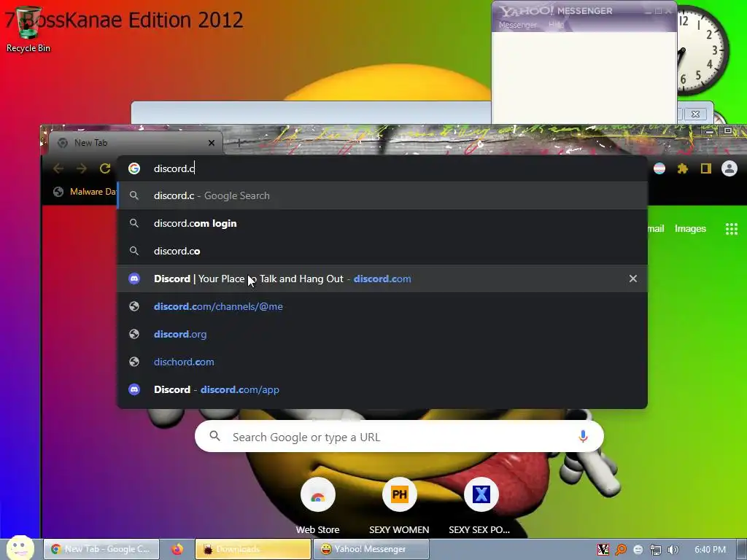Click the Chrome reload button
The height and width of the screenshot is (560, 747).
[x=105, y=168]
